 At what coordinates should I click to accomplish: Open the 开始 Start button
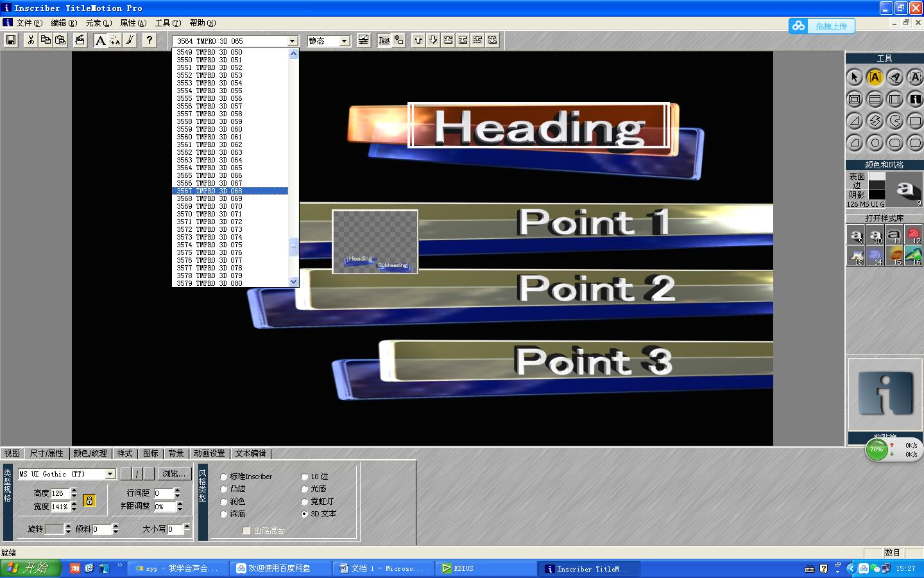click(x=30, y=568)
